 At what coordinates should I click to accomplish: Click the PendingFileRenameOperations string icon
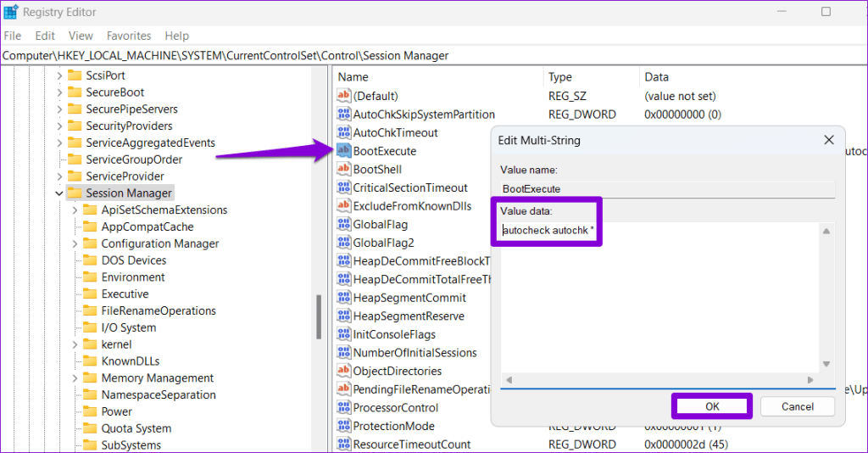tap(344, 389)
